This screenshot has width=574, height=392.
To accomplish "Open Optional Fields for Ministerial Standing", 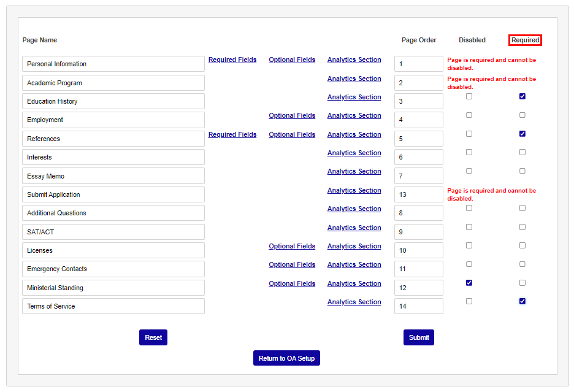I will click(x=292, y=283).
